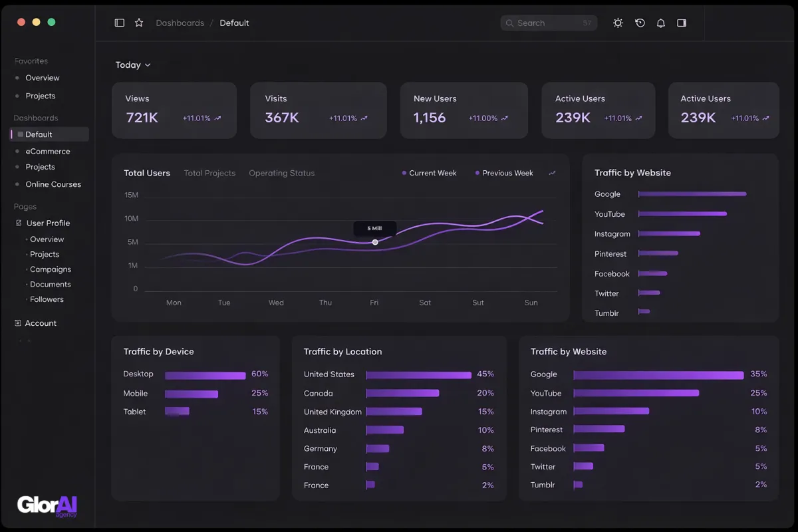798x532 pixels.
Task: Click the search magnifier icon
Action: click(x=509, y=23)
